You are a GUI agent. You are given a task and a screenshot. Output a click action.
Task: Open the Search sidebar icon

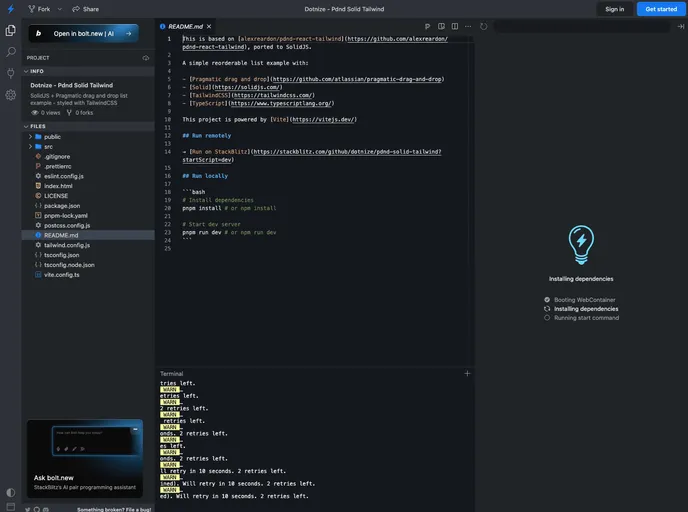tap(11, 52)
